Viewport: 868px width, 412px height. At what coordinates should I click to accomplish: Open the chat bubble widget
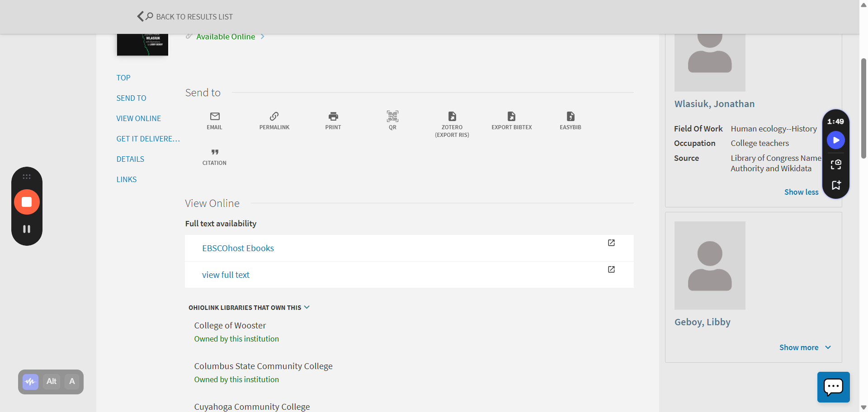pos(833,387)
